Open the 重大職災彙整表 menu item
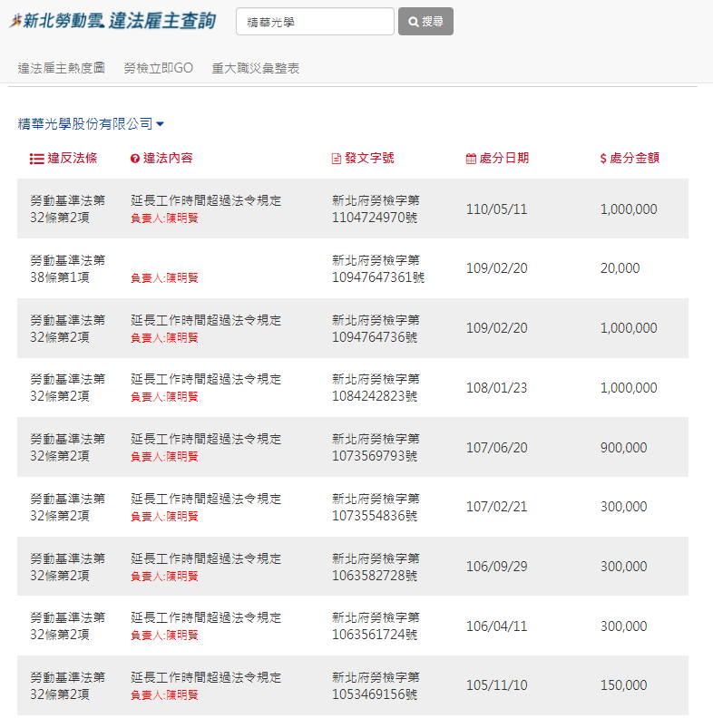 [256, 68]
